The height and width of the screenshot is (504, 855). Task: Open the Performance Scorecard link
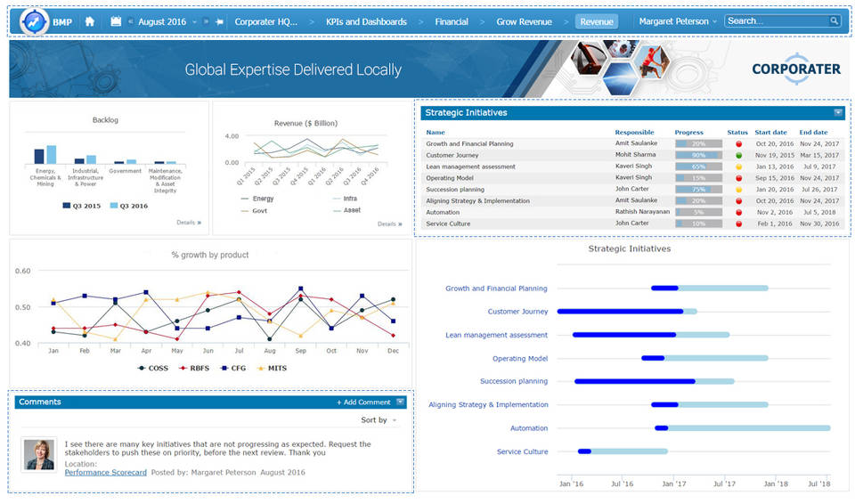(x=105, y=473)
